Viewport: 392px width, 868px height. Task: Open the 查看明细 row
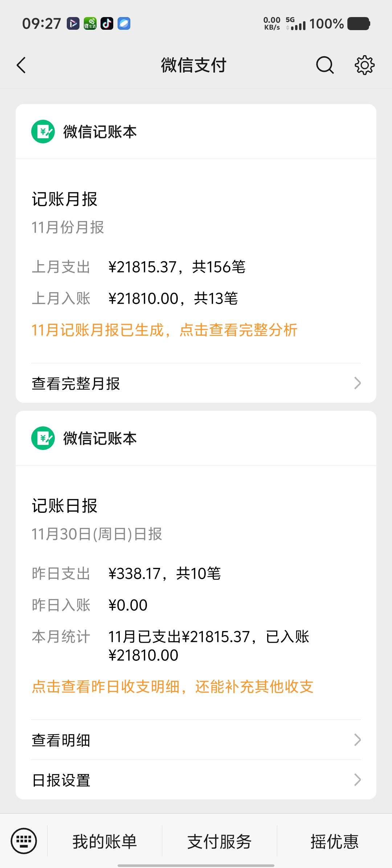[61, 740]
